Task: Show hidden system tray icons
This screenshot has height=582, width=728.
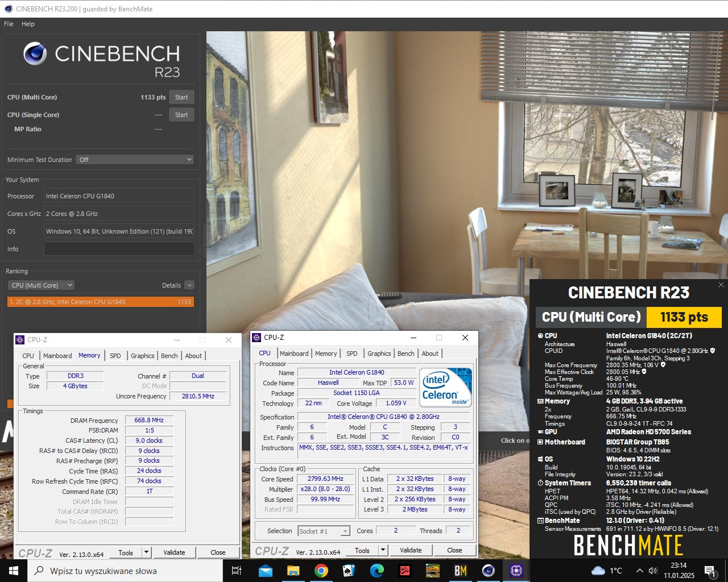Action: [640, 571]
